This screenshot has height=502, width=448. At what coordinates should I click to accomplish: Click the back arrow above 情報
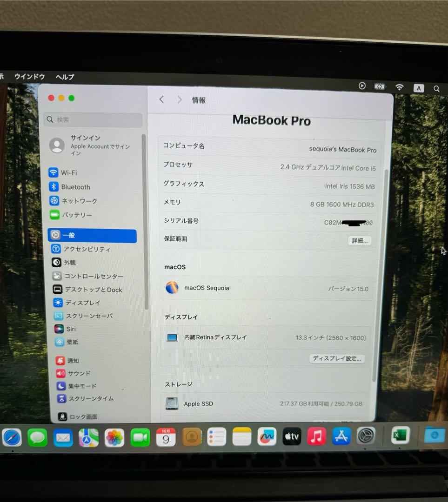pos(161,99)
